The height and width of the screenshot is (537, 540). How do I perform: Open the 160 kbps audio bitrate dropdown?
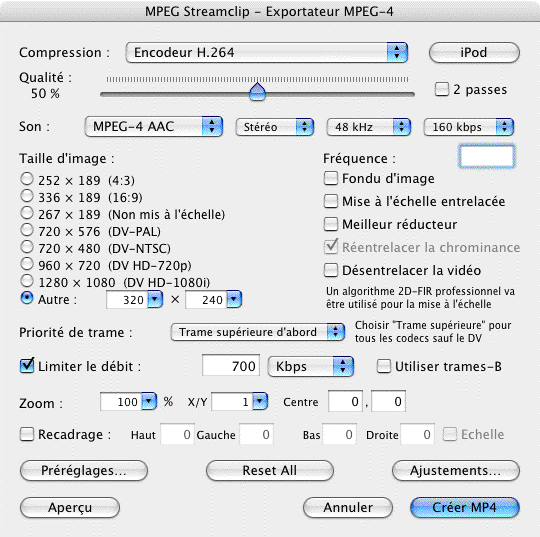468,127
